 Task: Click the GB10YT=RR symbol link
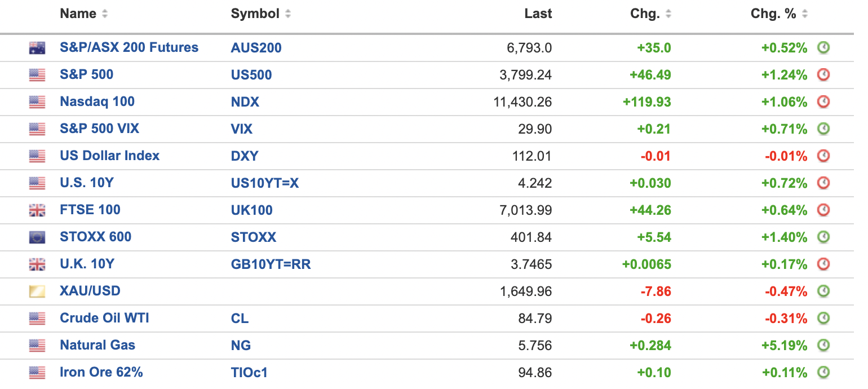coord(271,264)
